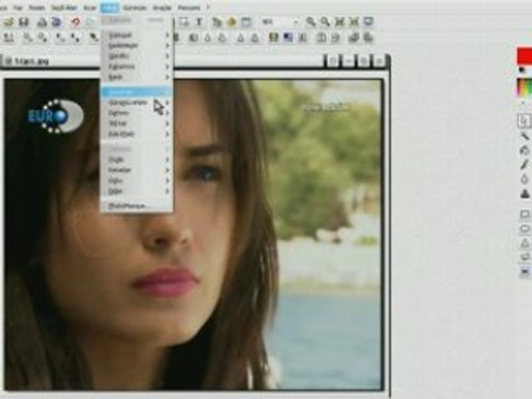Open the Görünüm menu
Image resolution: width=532 pixels, height=399 pixels.
click(x=135, y=7)
